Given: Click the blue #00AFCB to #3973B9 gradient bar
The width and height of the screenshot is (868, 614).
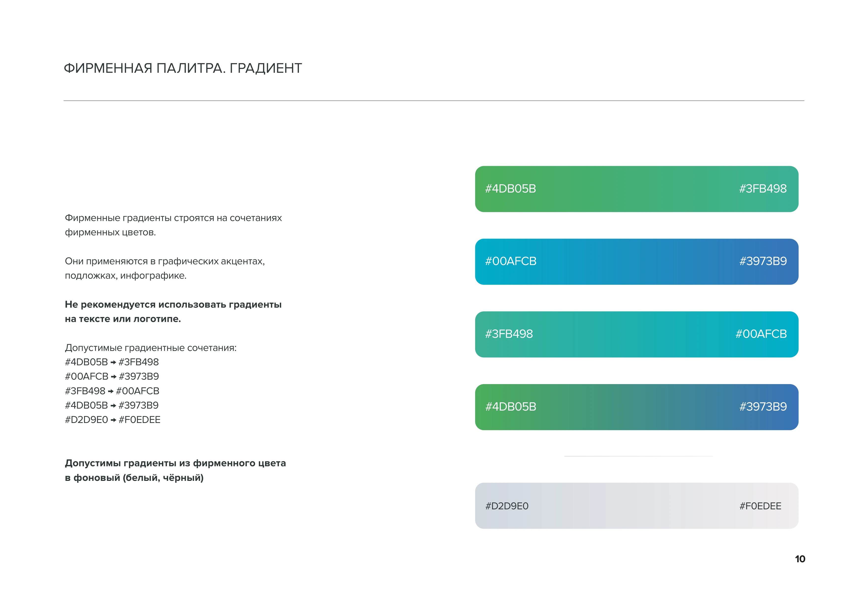Looking at the screenshot, I should (x=637, y=262).
